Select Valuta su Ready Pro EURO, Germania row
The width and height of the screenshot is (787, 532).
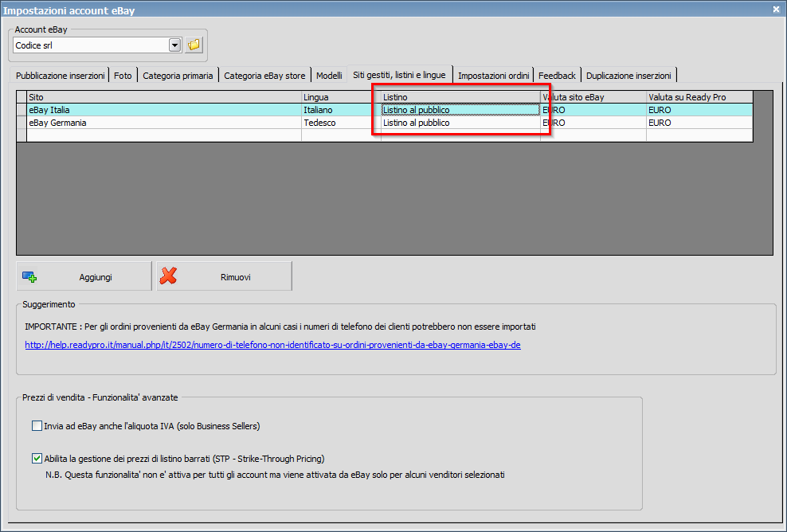699,123
